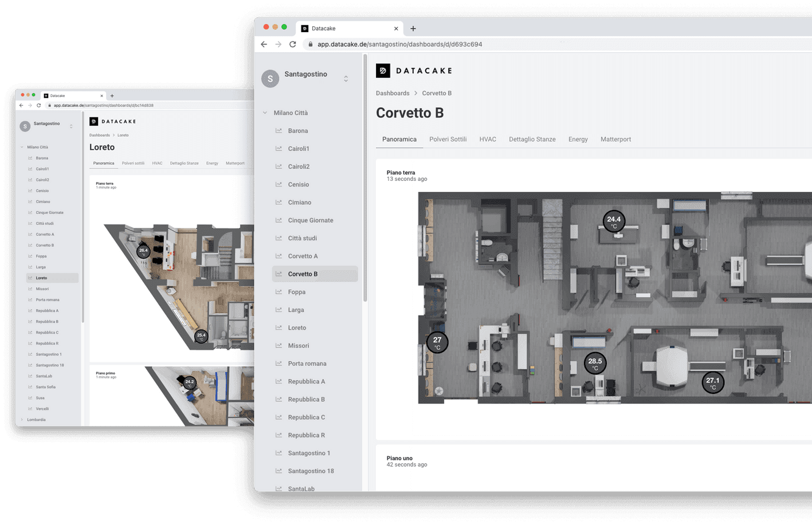Click the chart icon beside Barona in the front window
Viewport: 812px width, 525px height.
[x=279, y=131]
